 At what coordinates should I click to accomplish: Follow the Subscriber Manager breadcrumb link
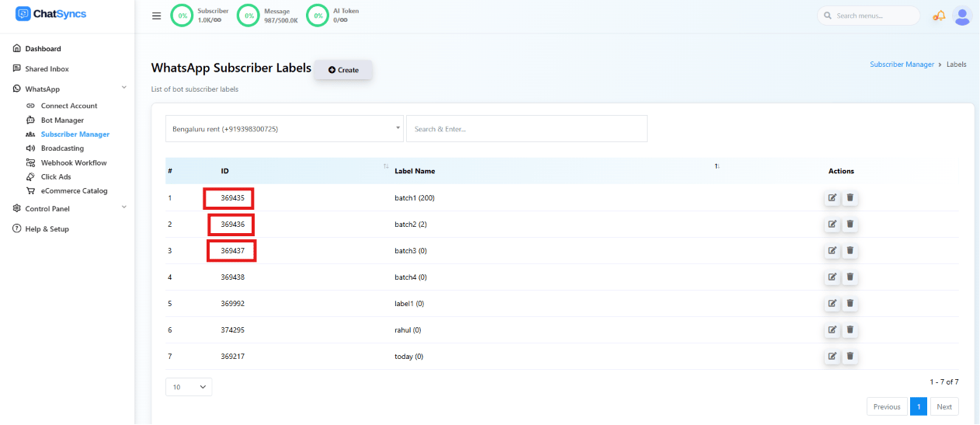click(902, 64)
